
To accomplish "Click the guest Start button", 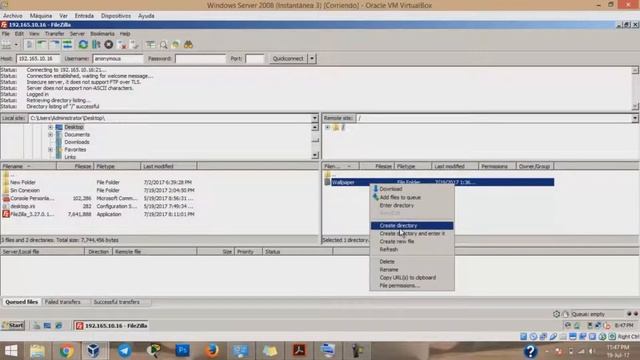I will click(13, 326).
